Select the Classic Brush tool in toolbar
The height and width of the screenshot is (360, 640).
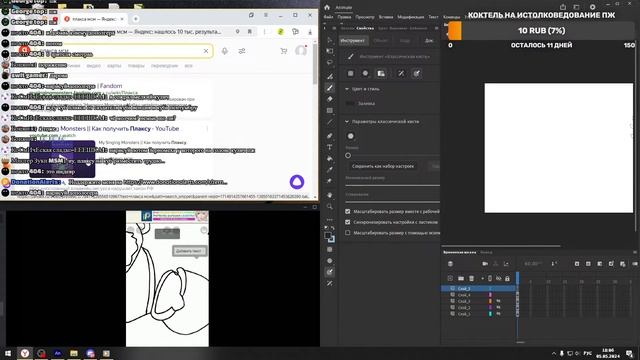pos(330,88)
